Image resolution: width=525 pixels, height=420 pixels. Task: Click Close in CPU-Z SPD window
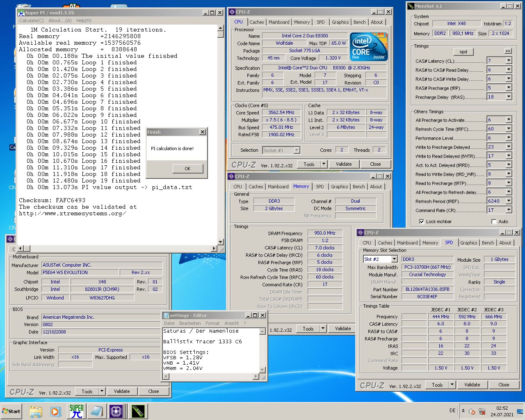[x=504, y=385]
